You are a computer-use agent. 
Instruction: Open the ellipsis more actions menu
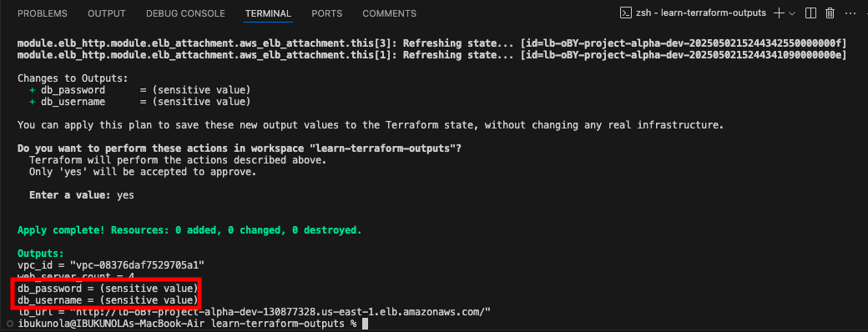[850, 13]
